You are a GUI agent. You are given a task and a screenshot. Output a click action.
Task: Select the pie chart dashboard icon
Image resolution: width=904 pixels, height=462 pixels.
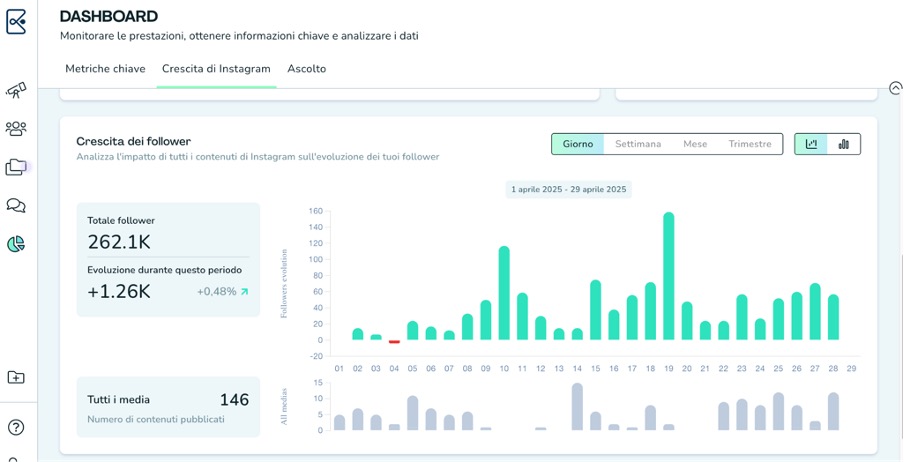pos(16,244)
